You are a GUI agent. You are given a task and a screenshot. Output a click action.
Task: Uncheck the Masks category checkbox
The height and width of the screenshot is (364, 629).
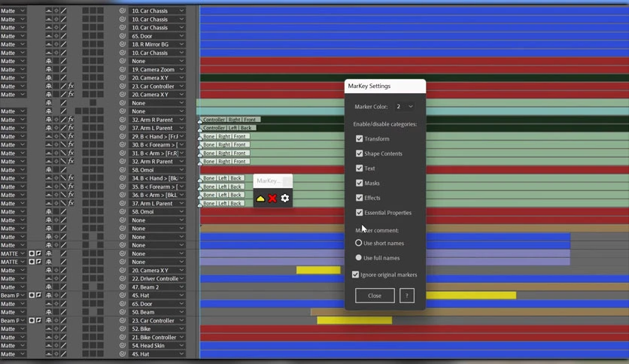coord(359,183)
